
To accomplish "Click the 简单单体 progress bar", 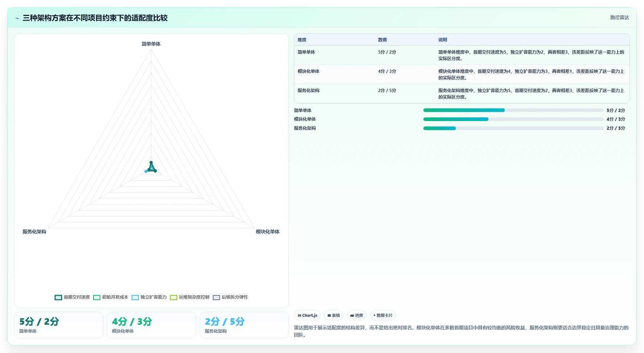I will coord(513,110).
